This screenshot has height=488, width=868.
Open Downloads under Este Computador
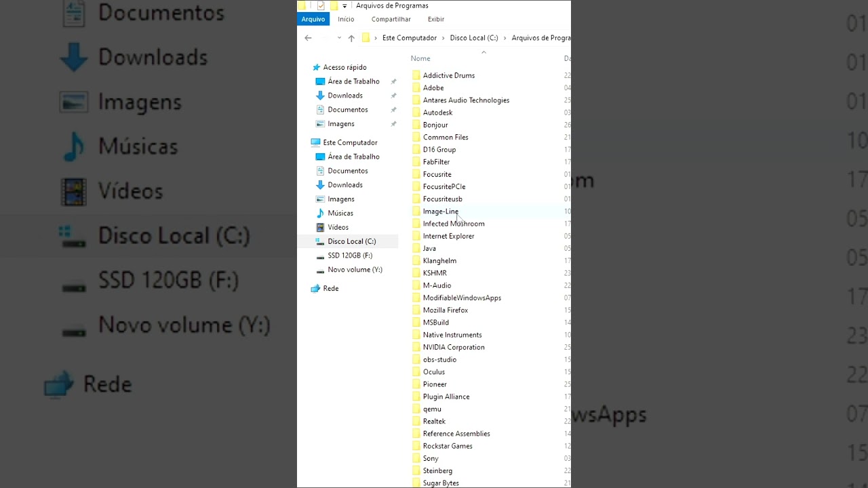click(x=345, y=185)
